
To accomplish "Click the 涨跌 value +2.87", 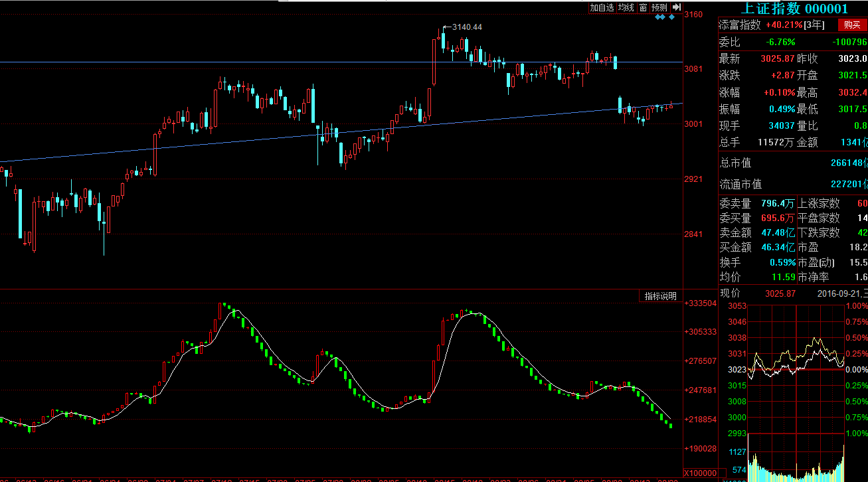I will click(782, 76).
